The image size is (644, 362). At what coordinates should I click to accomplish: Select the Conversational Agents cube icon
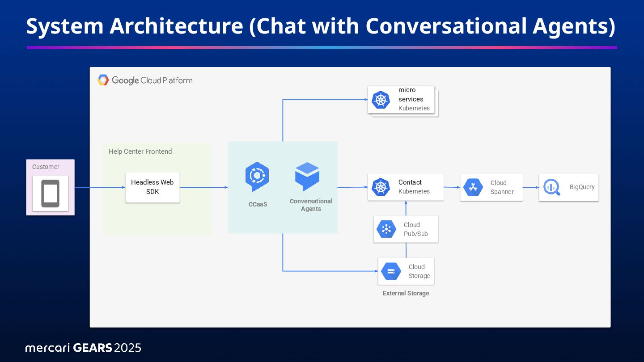pyautogui.click(x=307, y=177)
